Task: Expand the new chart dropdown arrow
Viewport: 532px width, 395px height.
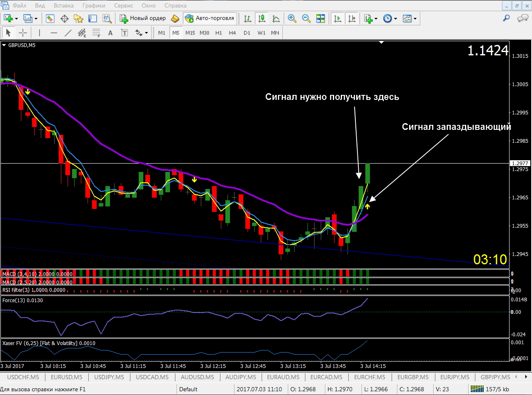Action: (16, 19)
